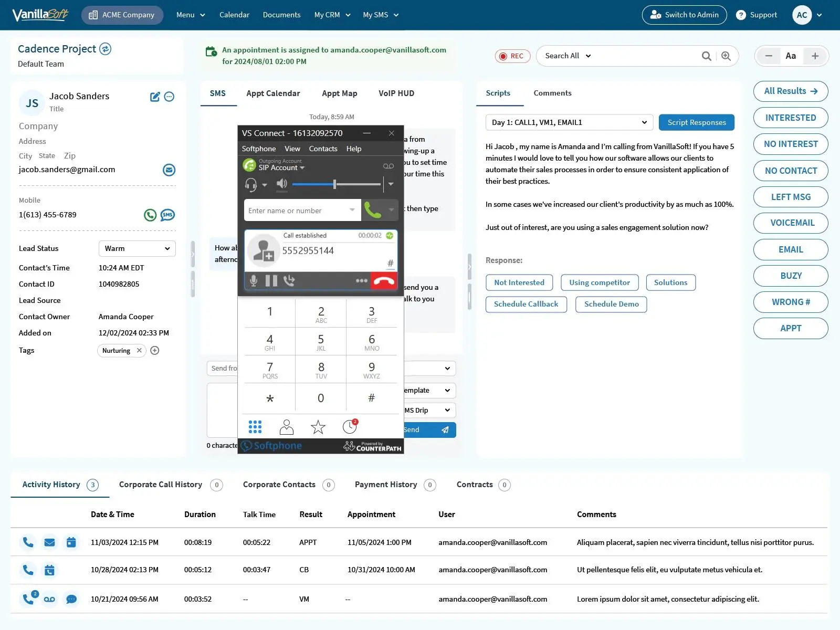Select Schedule Demo response
This screenshot has height=630, width=840.
coord(611,304)
